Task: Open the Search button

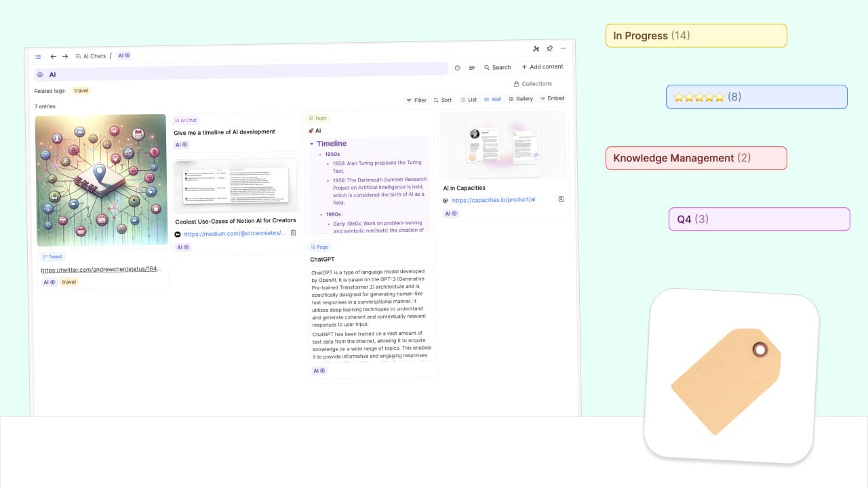Action: (498, 67)
